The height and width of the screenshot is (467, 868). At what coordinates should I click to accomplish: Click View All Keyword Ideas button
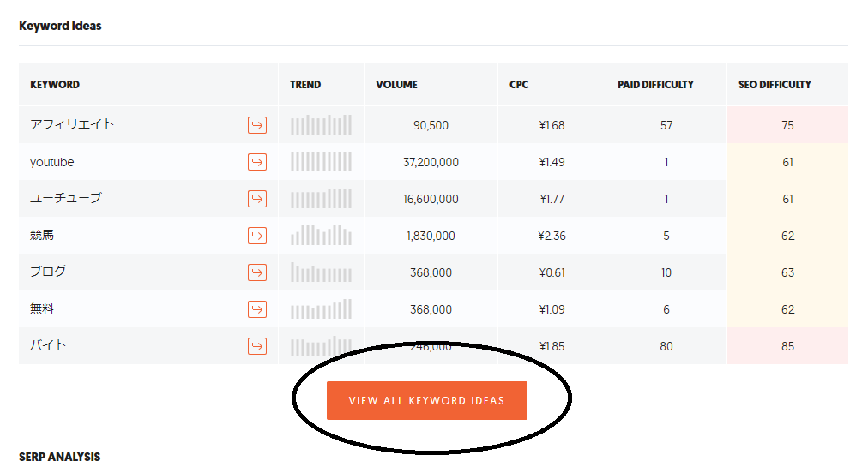pos(427,401)
